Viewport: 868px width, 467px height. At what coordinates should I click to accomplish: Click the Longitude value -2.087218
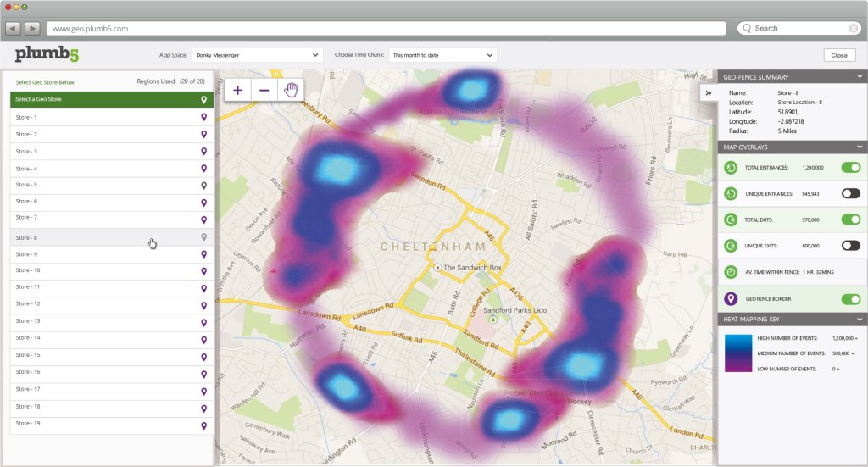point(791,121)
